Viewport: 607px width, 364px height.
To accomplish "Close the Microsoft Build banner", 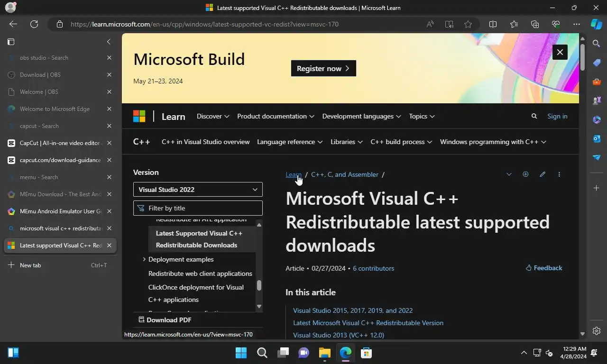I will 560,52.
